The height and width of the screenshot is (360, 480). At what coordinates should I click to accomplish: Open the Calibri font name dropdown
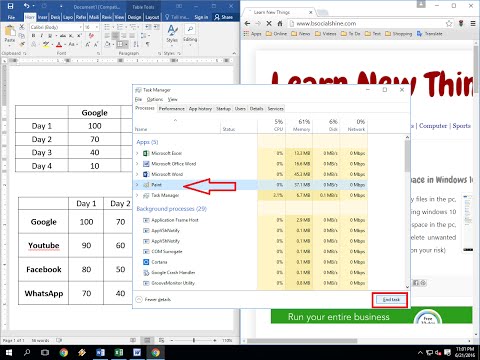pyautogui.click(x=81, y=27)
